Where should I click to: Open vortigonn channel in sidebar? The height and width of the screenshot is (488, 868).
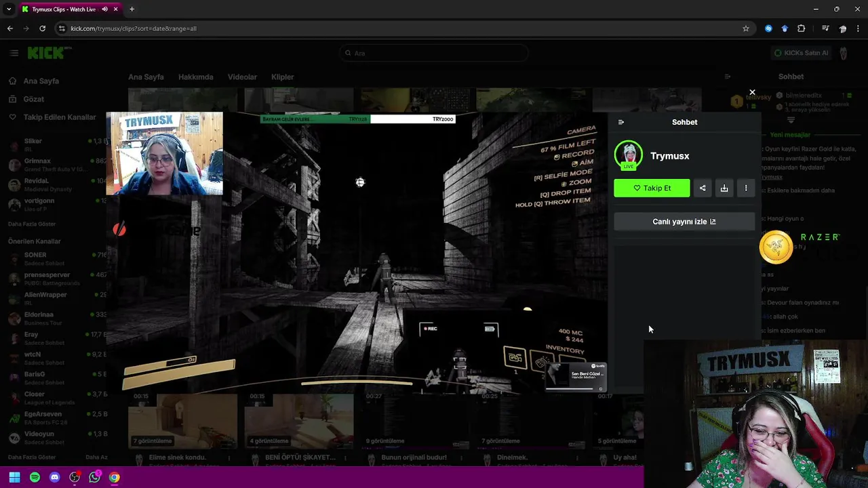[58, 204]
